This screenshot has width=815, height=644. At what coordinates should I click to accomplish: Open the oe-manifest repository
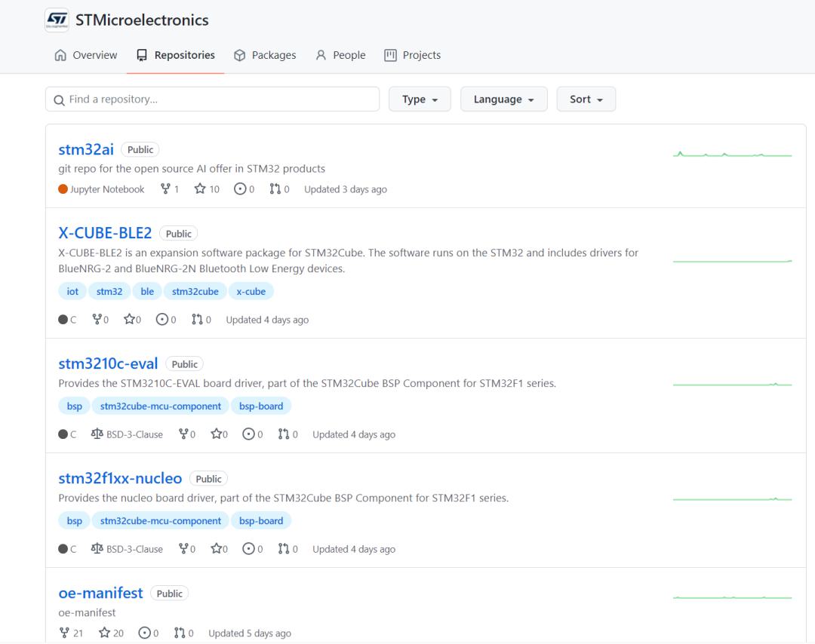[x=100, y=593]
